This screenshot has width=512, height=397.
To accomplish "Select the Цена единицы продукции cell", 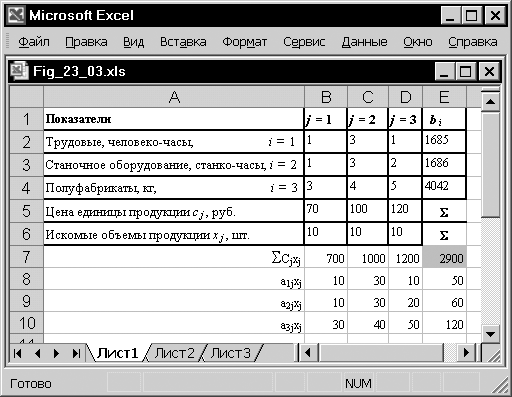I will (174, 211).
